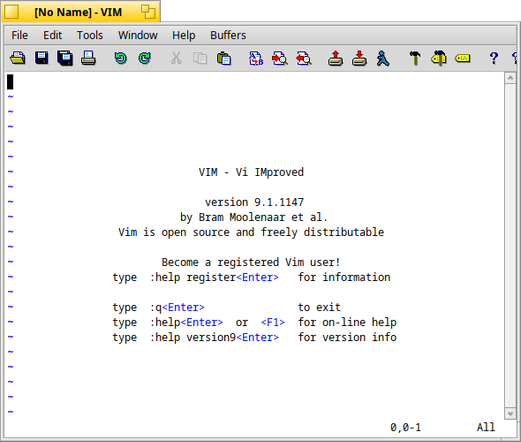Click the ':q<Enter>' text

[x=177, y=307]
